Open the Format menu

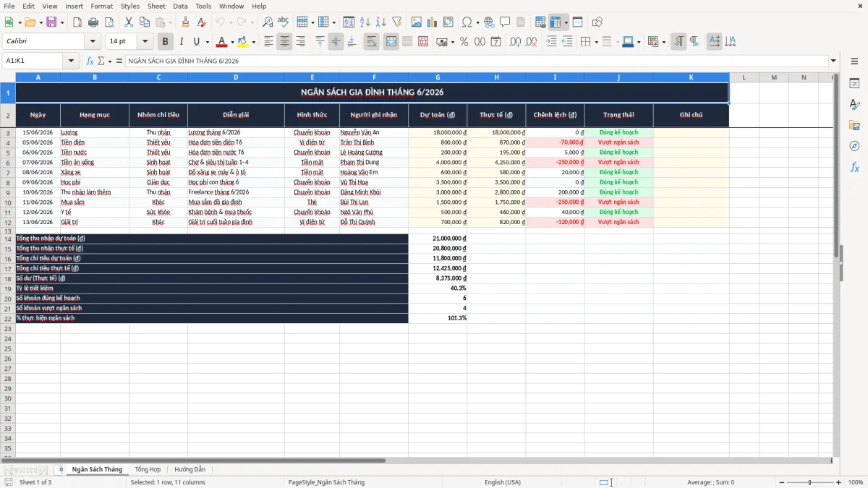(101, 6)
